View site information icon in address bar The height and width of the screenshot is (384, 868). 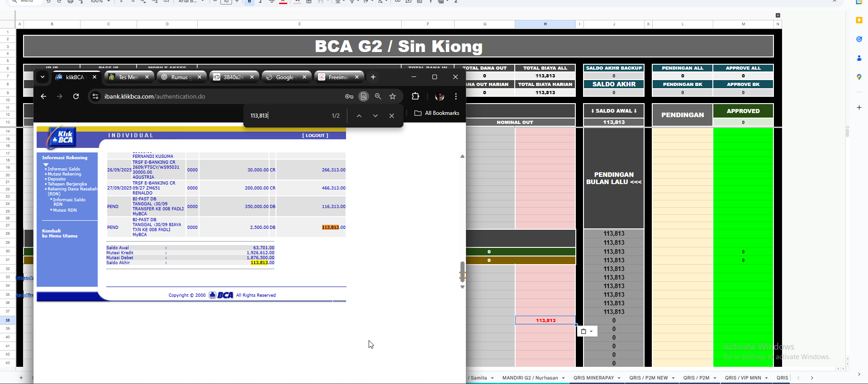pyautogui.click(x=95, y=96)
